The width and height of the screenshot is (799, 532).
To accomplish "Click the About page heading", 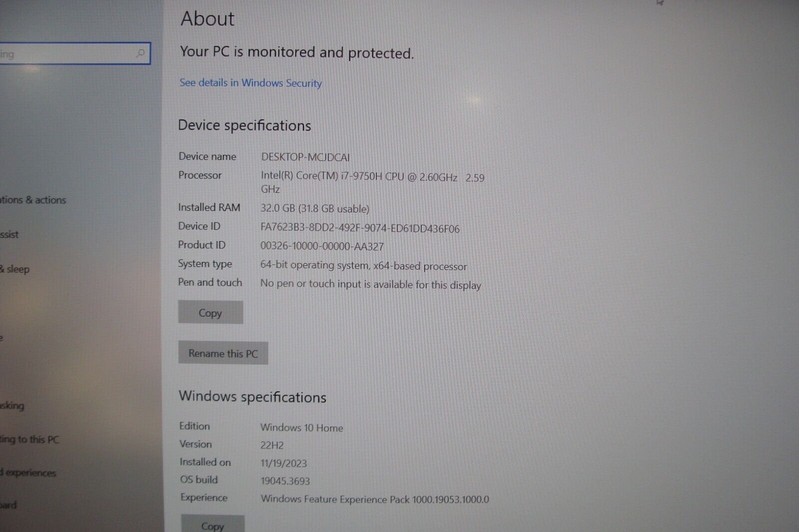I will [x=208, y=18].
